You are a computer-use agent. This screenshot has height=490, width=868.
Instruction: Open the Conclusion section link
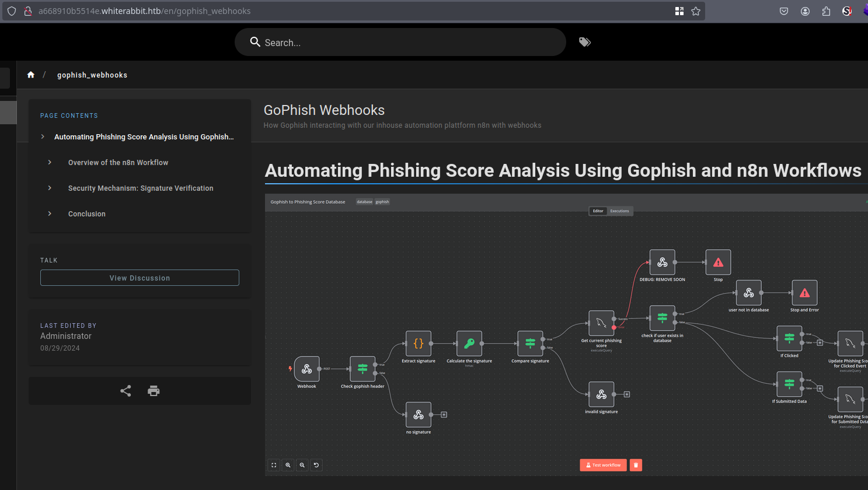(x=87, y=213)
